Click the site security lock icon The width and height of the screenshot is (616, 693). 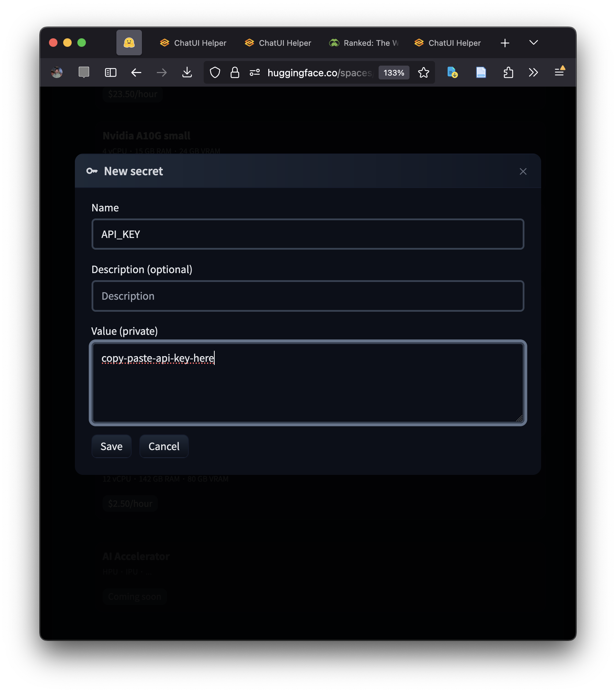(x=235, y=72)
